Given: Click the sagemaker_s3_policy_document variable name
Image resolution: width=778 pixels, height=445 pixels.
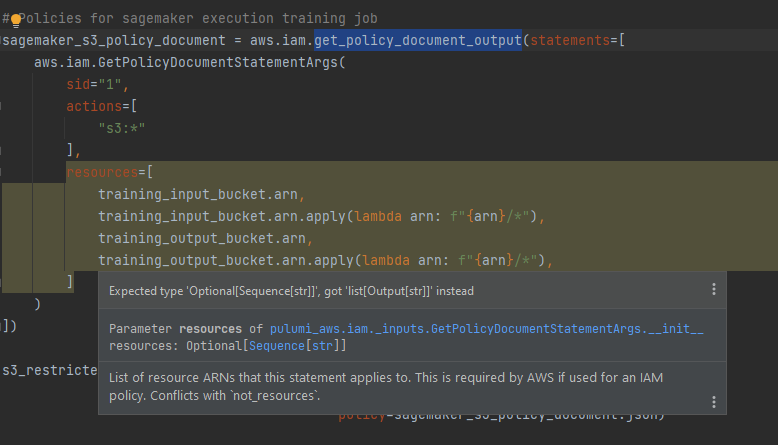Looking at the screenshot, I should pos(114,40).
